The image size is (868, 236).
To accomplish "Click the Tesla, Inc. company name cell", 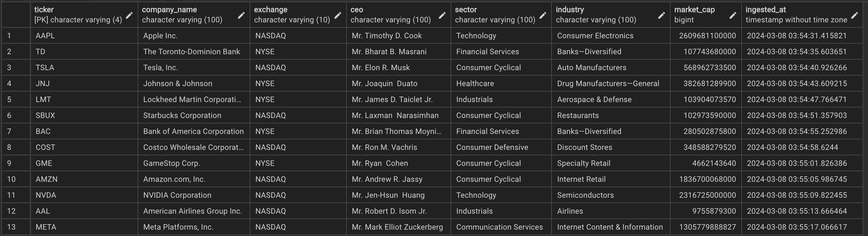I will 194,68.
